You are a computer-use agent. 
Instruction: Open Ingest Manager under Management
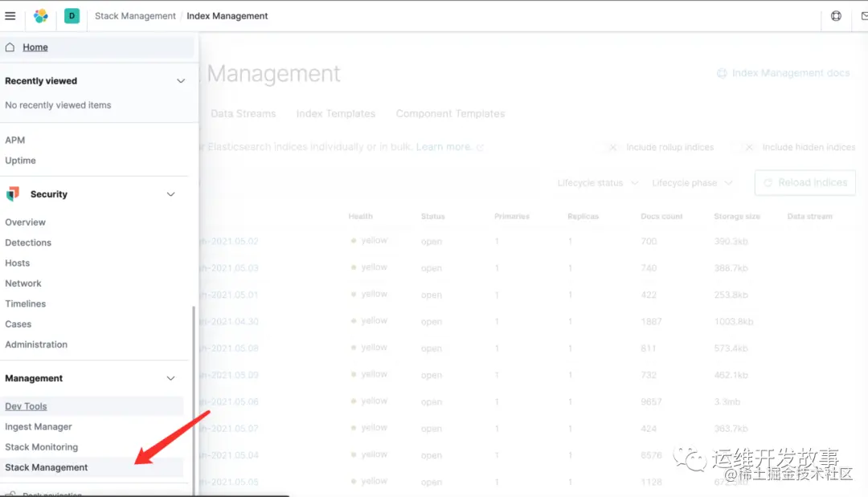click(x=39, y=427)
